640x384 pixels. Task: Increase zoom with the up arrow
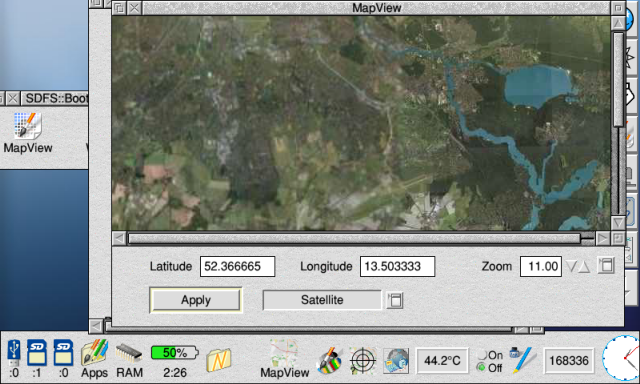[584, 266]
